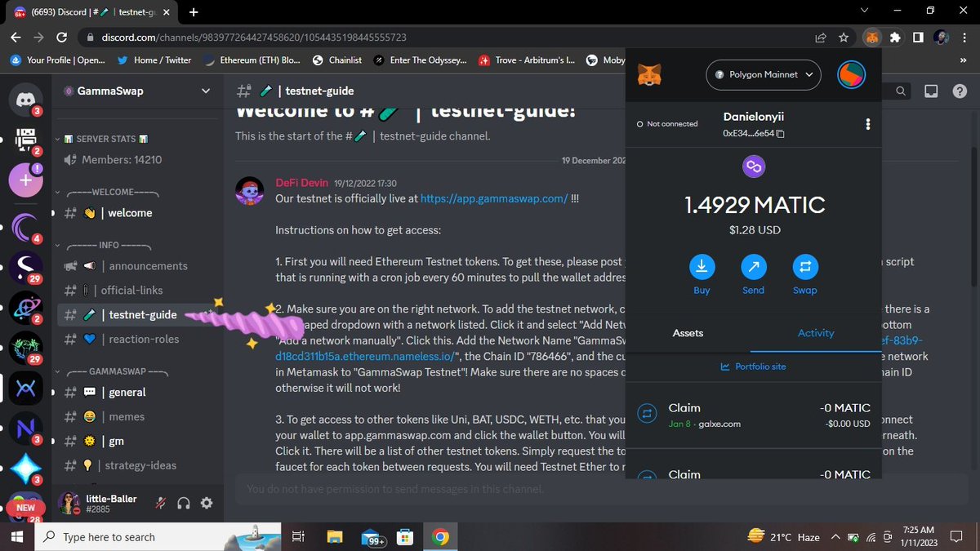This screenshot has width=980, height=551.
Task: Open weather widget 21°C Haze
Action: pos(784,537)
